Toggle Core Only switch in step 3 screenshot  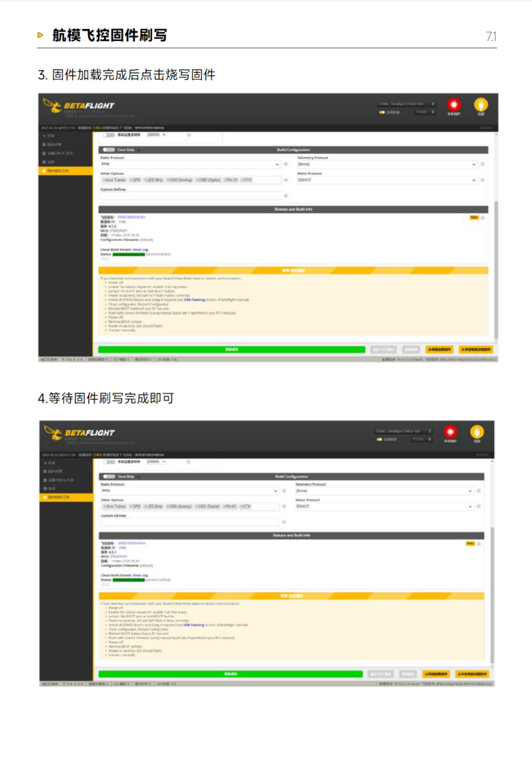tap(109, 150)
